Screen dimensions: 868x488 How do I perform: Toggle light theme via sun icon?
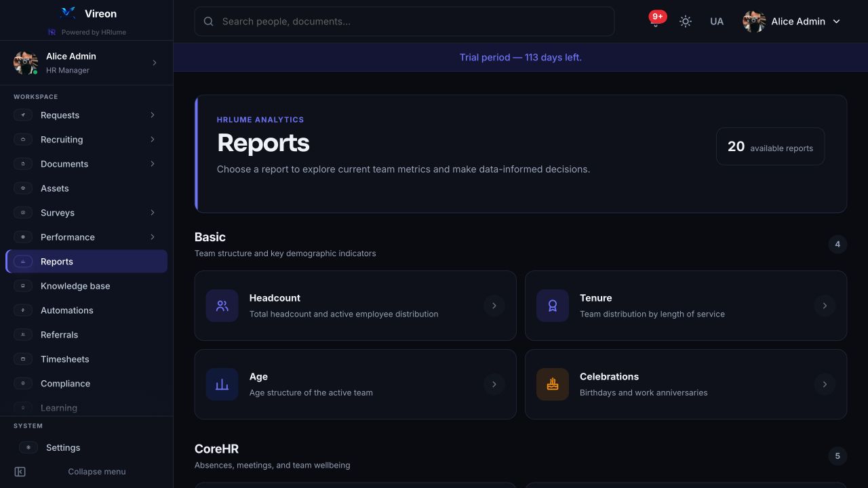click(x=686, y=22)
